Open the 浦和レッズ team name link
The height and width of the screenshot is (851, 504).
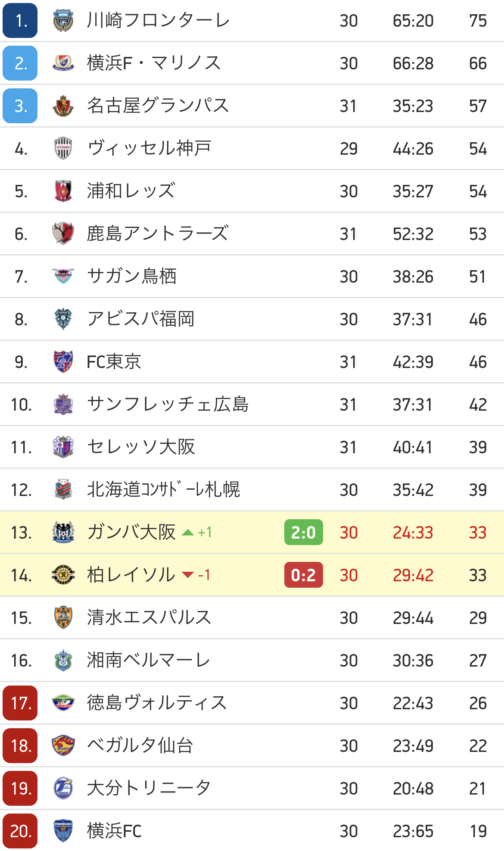click(131, 191)
